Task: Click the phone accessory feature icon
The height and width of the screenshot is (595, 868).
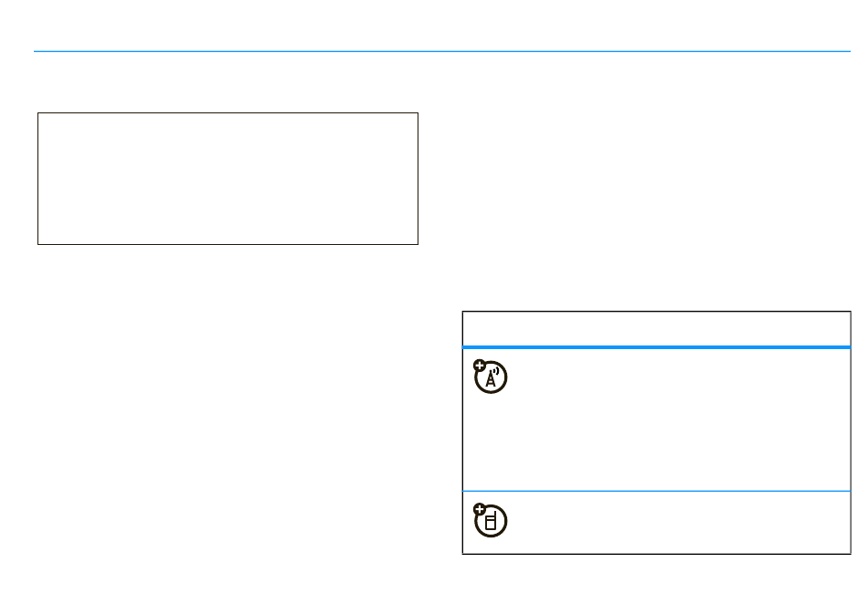Action: pyautogui.click(x=491, y=520)
